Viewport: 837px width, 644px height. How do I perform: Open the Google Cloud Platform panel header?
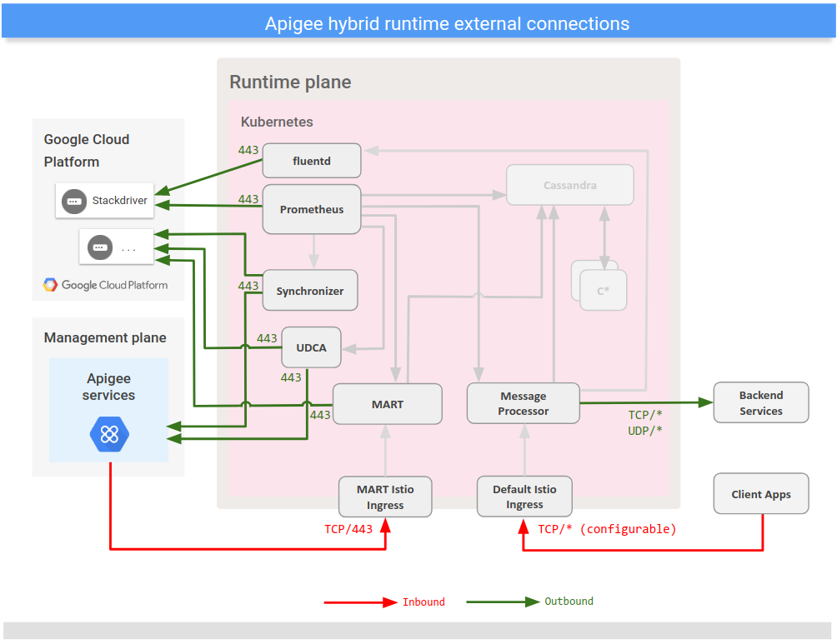click(87, 150)
